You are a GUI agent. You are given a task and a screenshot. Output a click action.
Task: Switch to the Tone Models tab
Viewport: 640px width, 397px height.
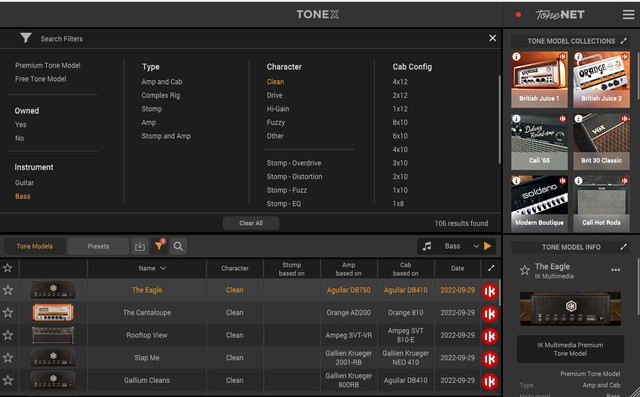coord(35,246)
